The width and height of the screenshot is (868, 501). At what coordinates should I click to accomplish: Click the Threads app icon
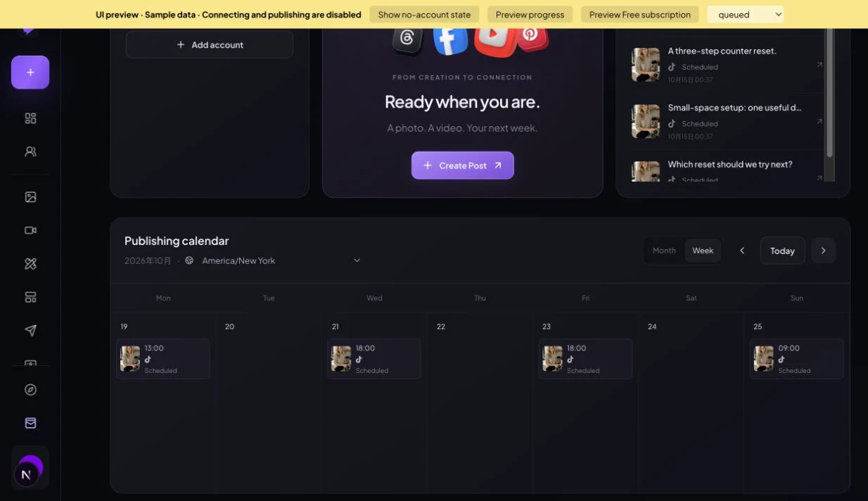pos(407,39)
